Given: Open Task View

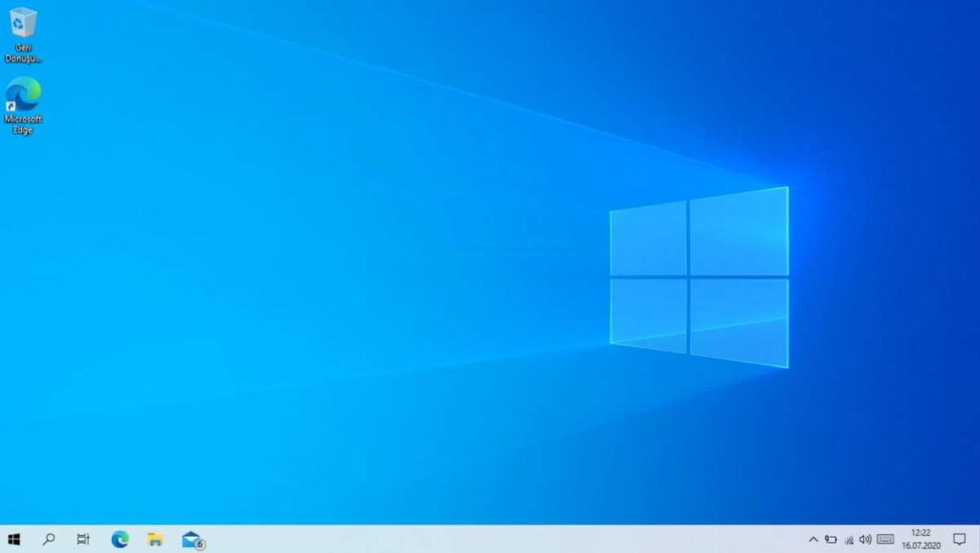Looking at the screenshot, I should [x=83, y=540].
